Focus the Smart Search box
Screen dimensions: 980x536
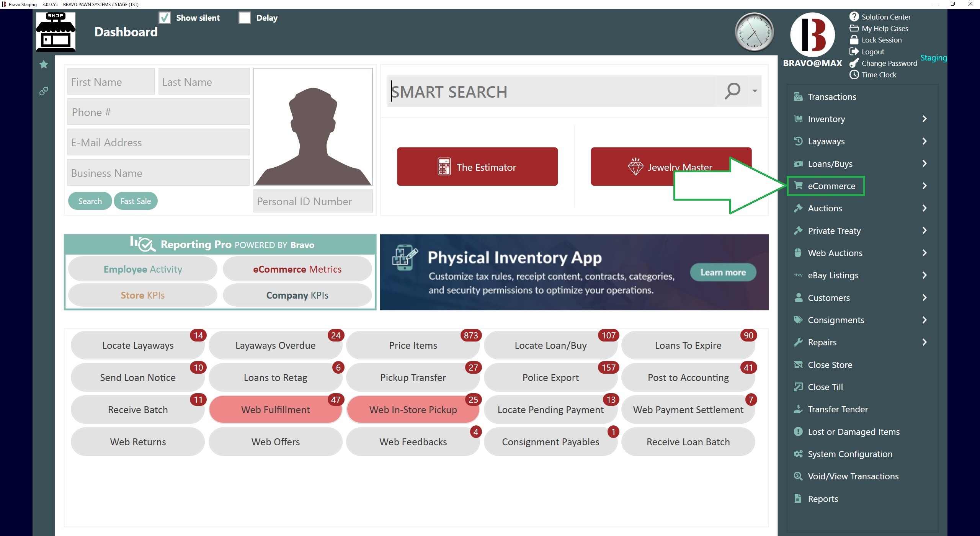551,91
